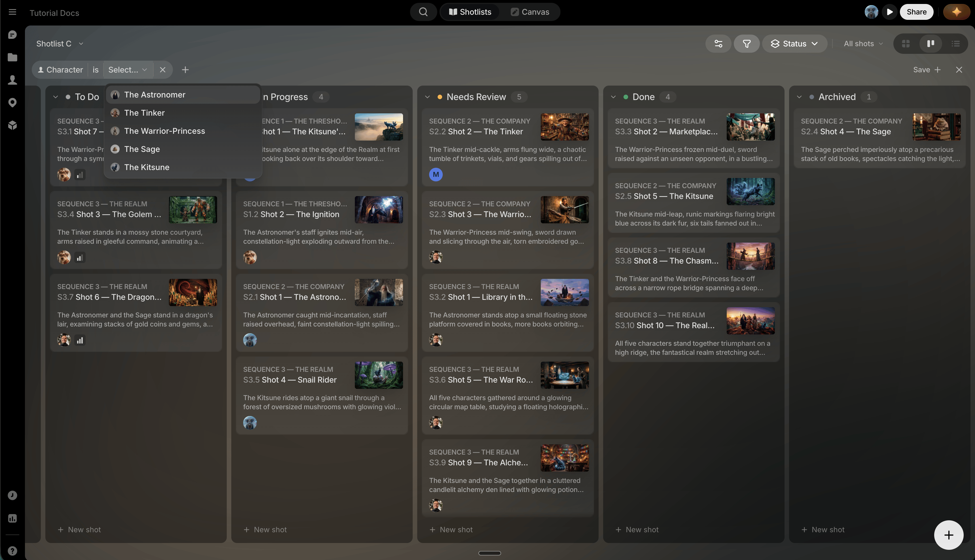Image resolution: width=975 pixels, height=560 pixels.
Task: Click the Share button
Action: 916,12
